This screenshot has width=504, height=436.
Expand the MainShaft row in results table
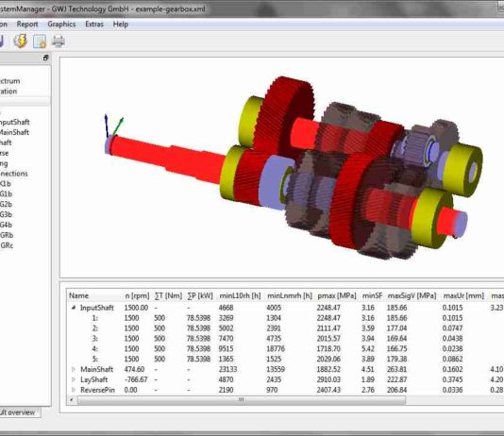click(x=74, y=369)
